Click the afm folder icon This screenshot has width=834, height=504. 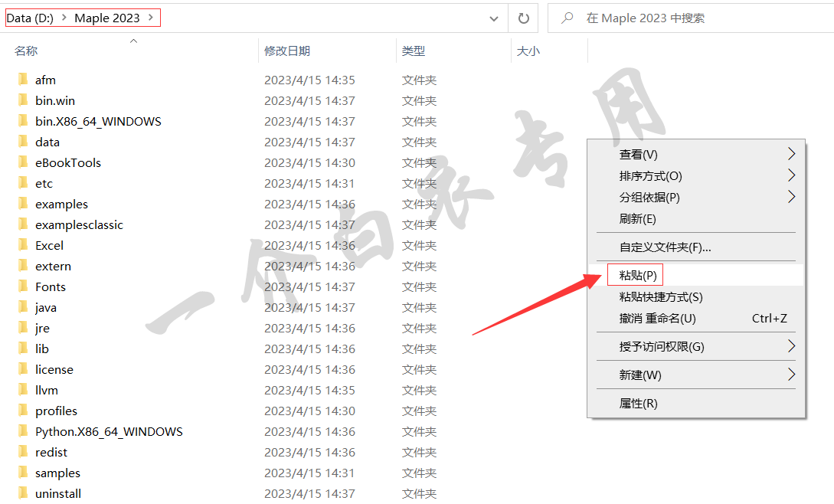pyautogui.click(x=23, y=80)
